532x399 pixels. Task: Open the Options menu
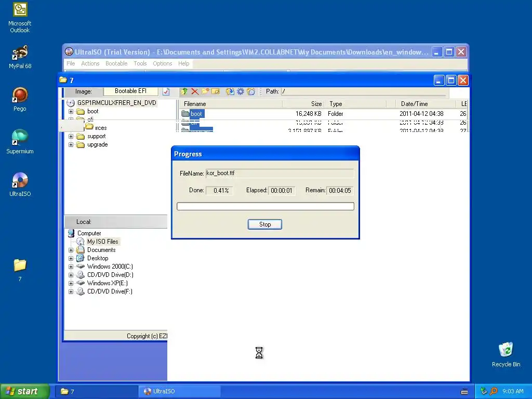(x=163, y=63)
